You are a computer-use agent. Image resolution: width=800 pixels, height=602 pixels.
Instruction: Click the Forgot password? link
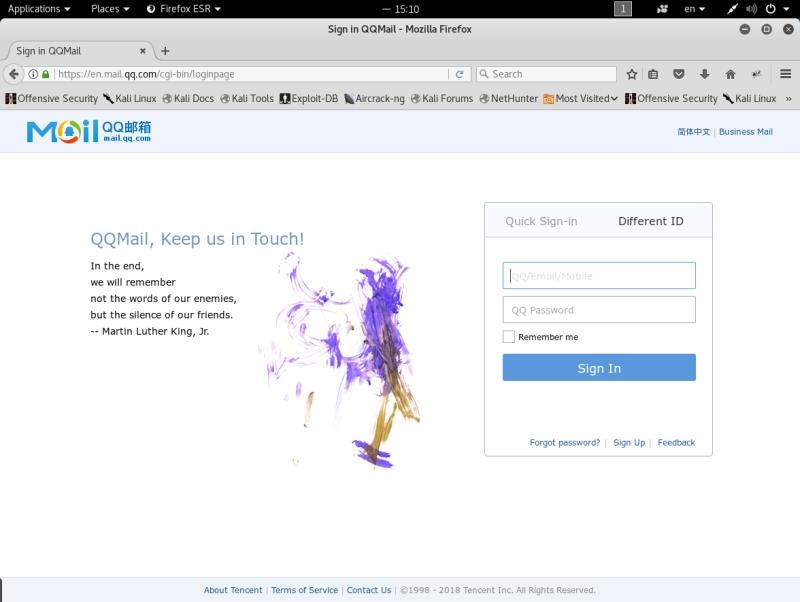(x=565, y=443)
